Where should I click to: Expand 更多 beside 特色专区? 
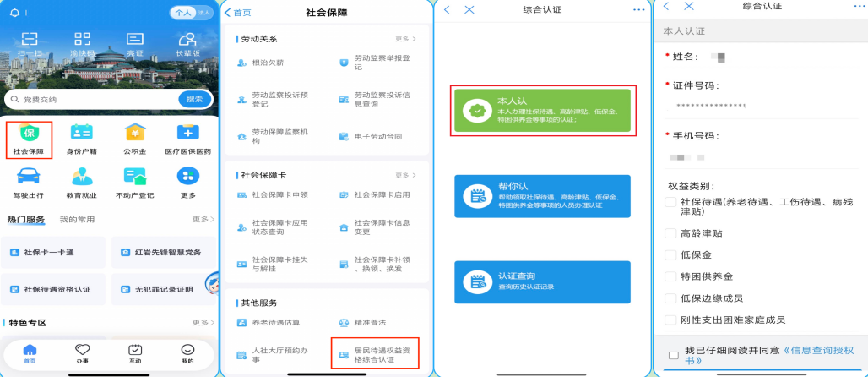point(202,322)
